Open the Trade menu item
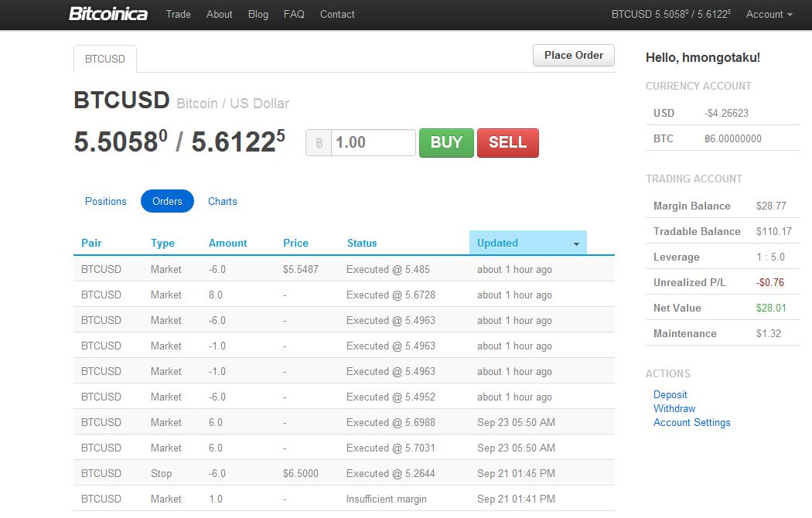 (178, 15)
